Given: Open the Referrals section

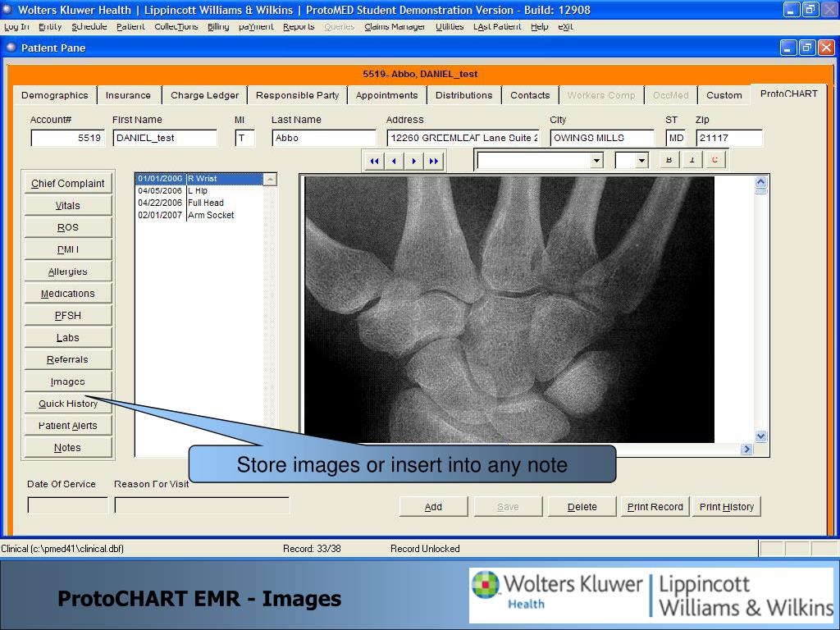Looking at the screenshot, I should click(x=68, y=359).
